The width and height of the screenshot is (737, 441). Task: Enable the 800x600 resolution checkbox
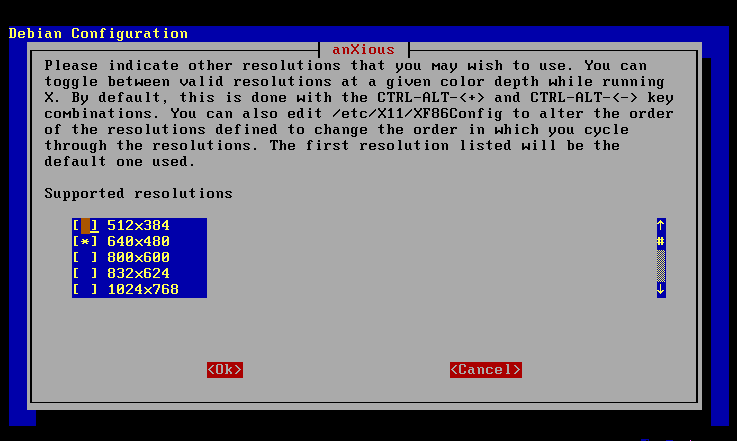coord(86,258)
